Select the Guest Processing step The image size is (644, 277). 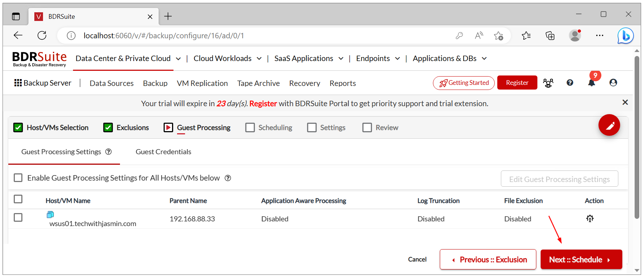point(197,127)
